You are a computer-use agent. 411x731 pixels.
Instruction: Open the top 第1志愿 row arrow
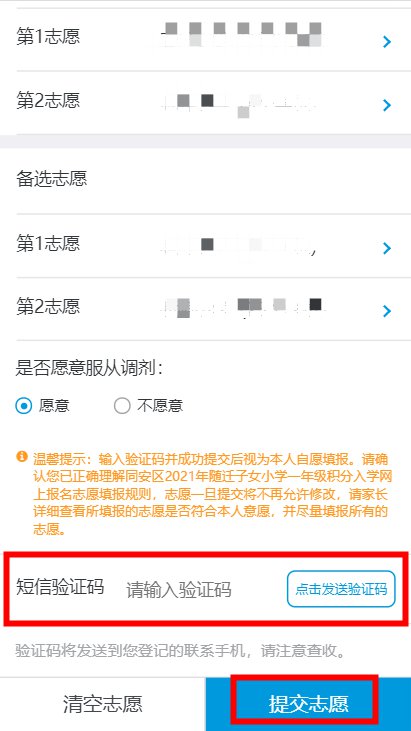pos(386,42)
